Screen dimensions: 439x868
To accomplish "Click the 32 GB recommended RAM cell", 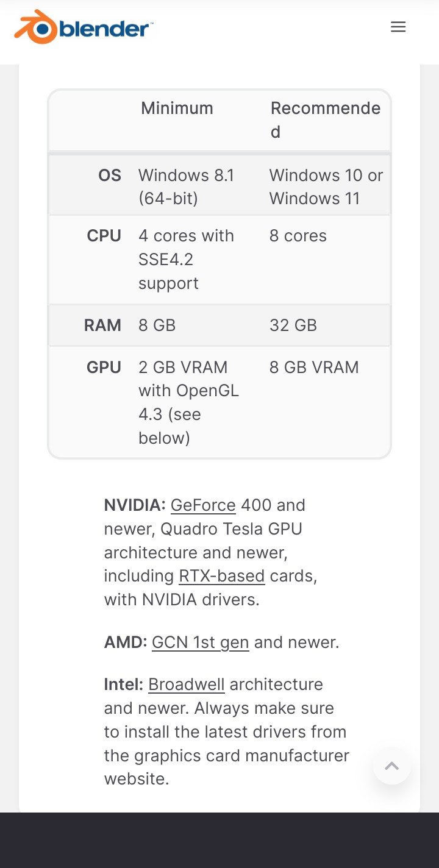I will pos(293,325).
